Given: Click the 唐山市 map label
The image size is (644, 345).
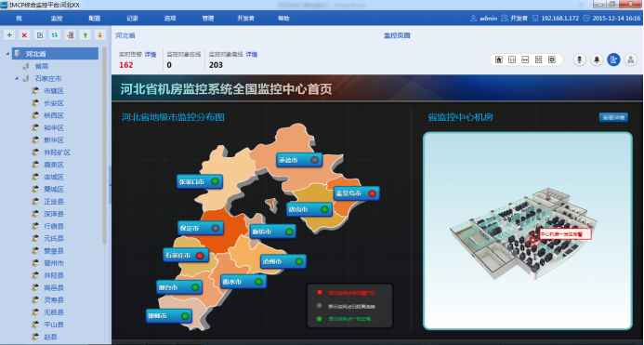Looking at the screenshot, I should (309, 209).
